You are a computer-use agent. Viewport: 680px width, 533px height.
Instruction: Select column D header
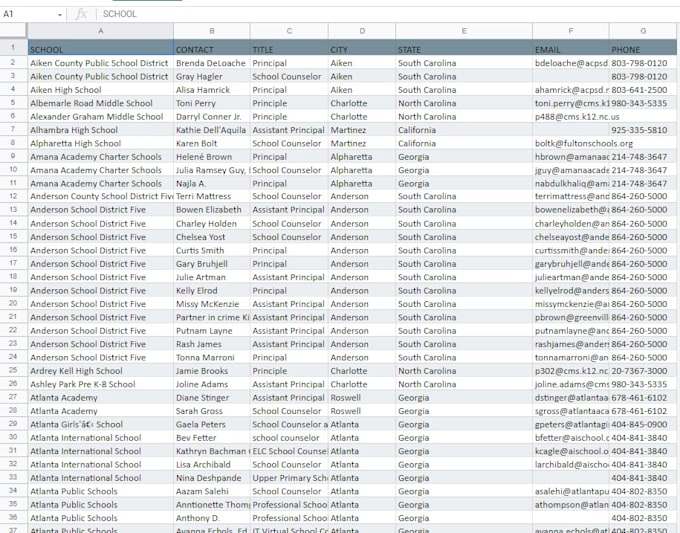tap(362, 31)
